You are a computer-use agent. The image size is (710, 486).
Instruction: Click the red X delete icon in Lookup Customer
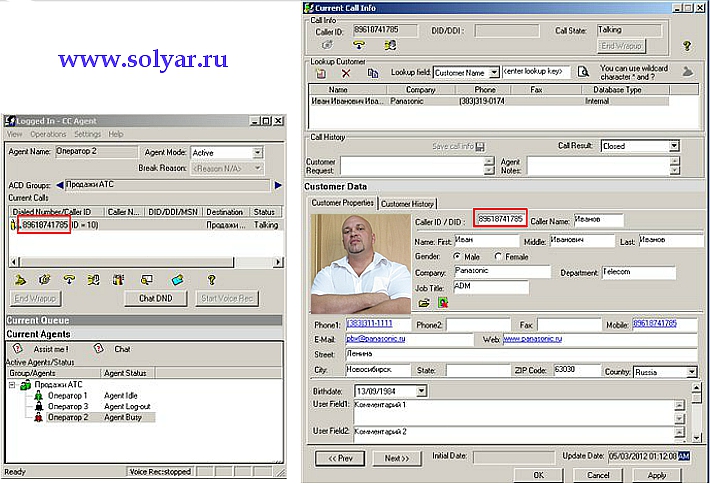[x=346, y=73]
